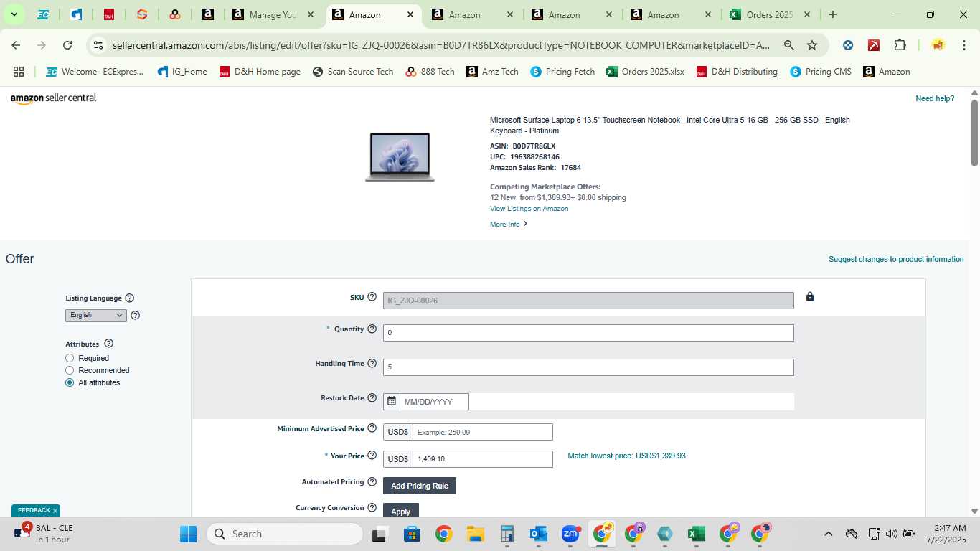The height and width of the screenshot is (551, 980).
Task: Open the red PDF extension icon
Action: coord(874,45)
